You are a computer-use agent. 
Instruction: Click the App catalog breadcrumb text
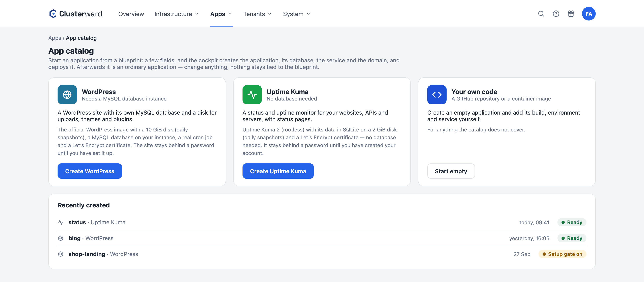(81, 38)
